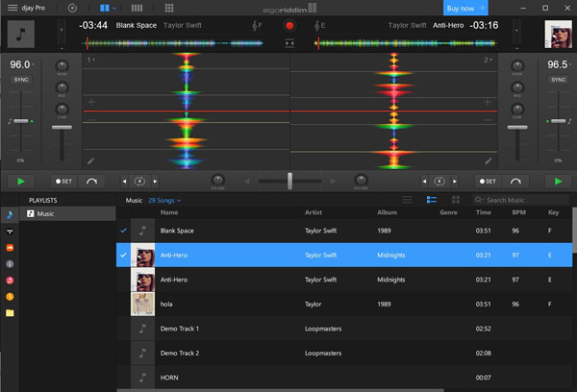Open the layout dropdown arrow beside two-deck icon

pyautogui.click(x=114, y=8)
